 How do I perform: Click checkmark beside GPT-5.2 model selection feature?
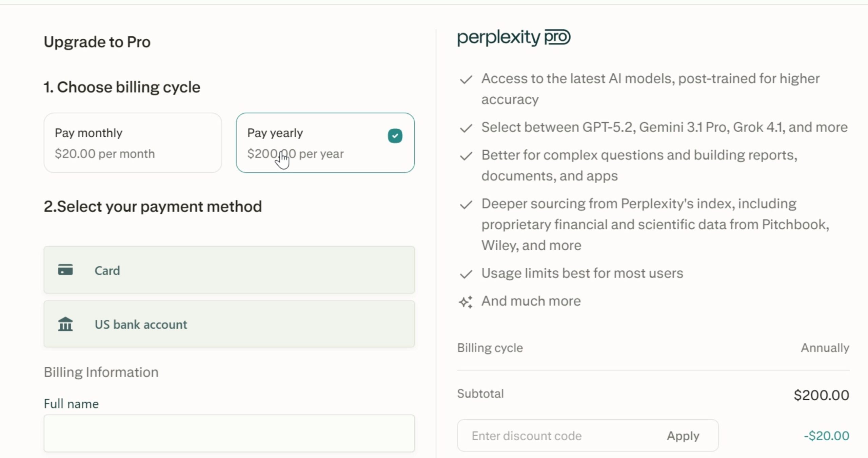[466, 128]
